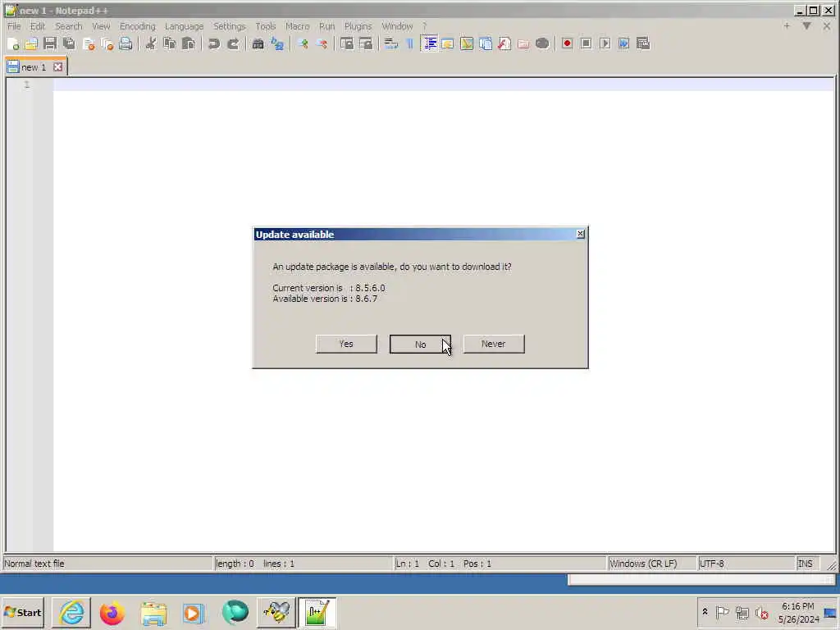
Task: Toggle Show All Characters pilcrow icon
Action: coord(410,44)
